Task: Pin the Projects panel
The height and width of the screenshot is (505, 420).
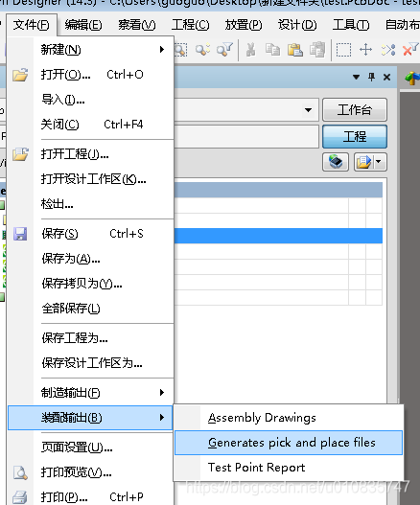Action: 372,77
